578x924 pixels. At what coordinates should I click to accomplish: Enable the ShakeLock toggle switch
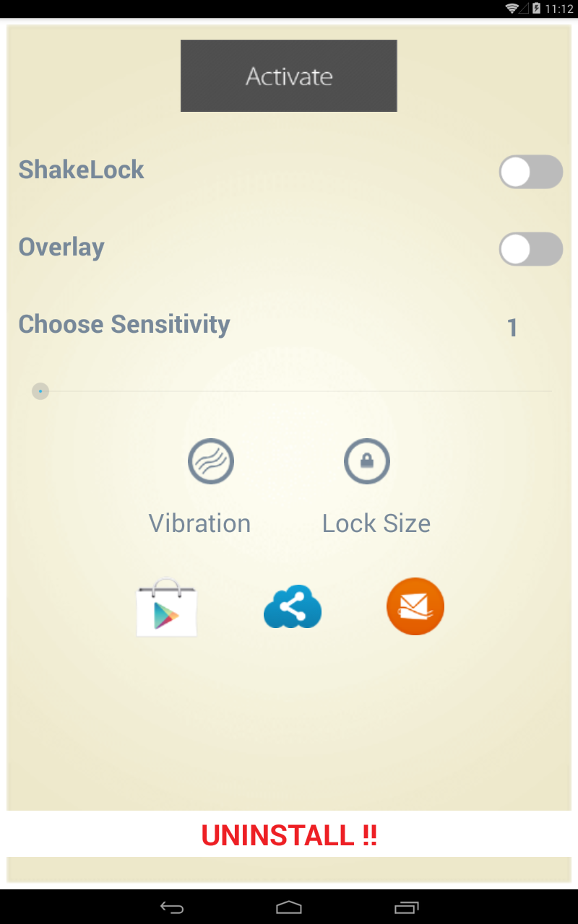(x=530, y=172)
